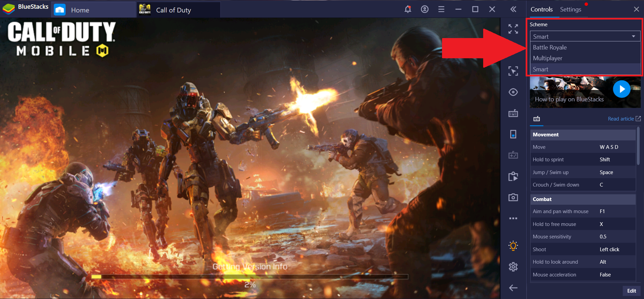Switch to the Settings tab
The height and width of the screenshot is (299, 644).
click(570, 9)
